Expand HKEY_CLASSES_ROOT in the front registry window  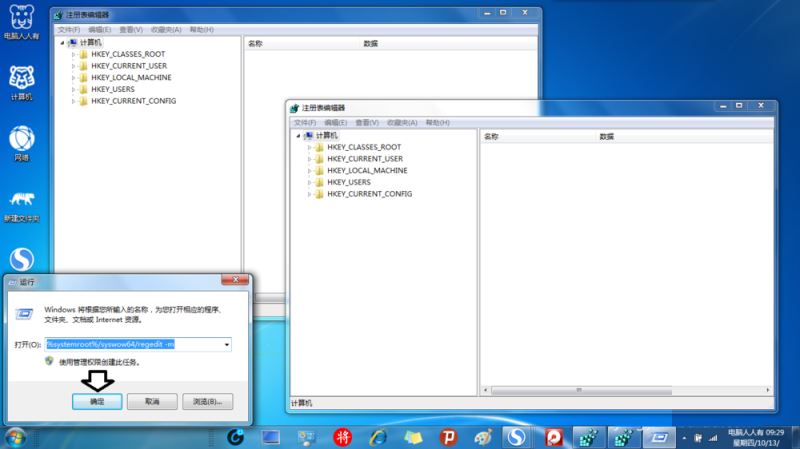click(x=309, y=147)
